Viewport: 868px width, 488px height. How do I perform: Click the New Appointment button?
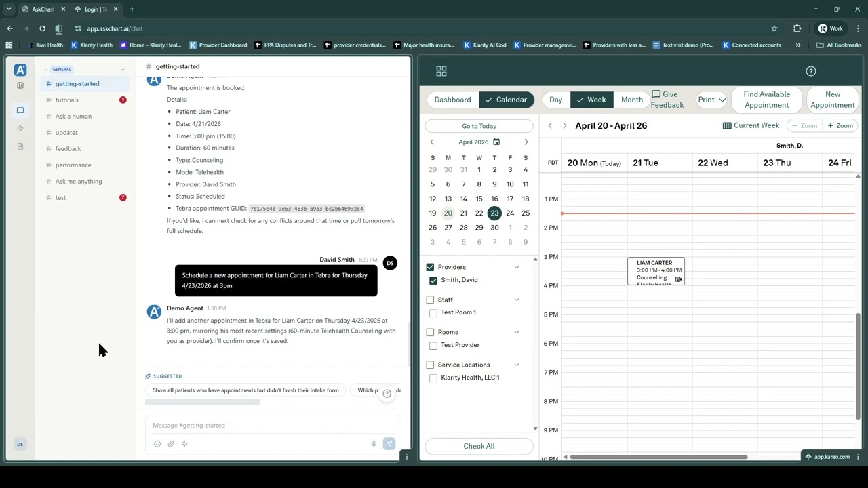(832, 100)
